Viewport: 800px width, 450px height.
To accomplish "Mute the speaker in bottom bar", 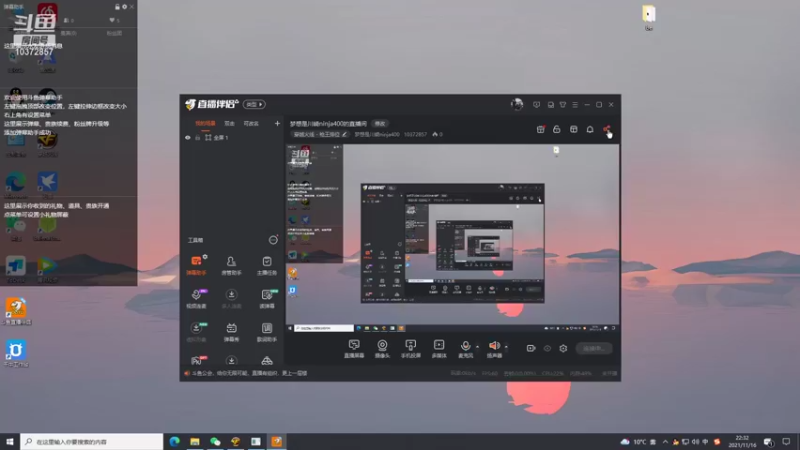I will [x=494, y=348].
